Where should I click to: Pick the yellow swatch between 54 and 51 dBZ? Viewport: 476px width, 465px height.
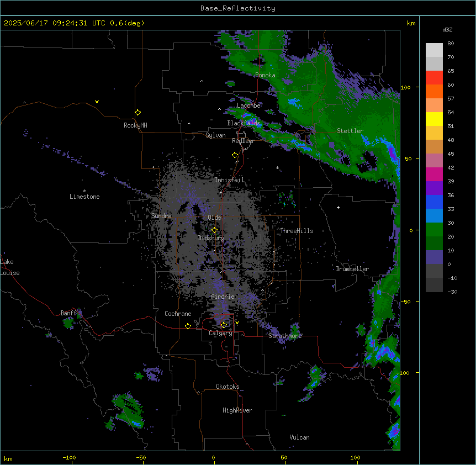434,119
